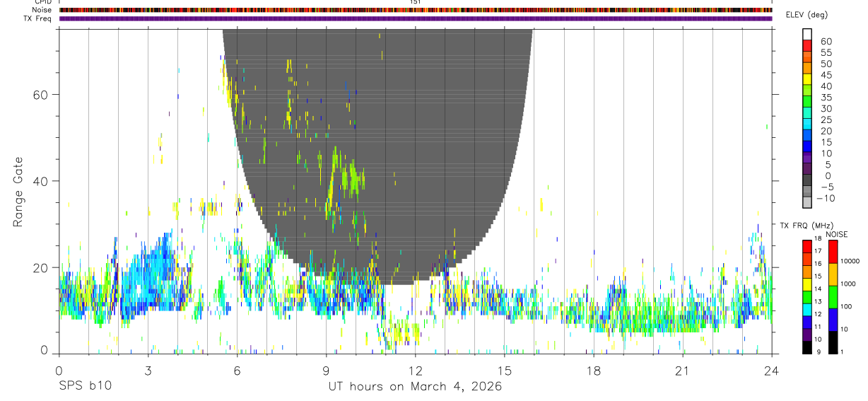Click the '45' label on the ELEV legend
Image resolution: width=868 pixels, height=401 pixels.
pos(827,75)
